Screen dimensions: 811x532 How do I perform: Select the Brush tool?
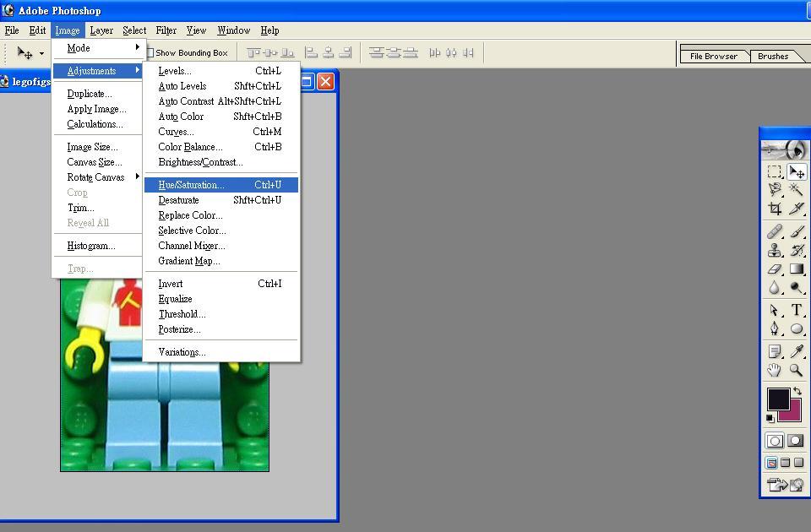(797, 231)
